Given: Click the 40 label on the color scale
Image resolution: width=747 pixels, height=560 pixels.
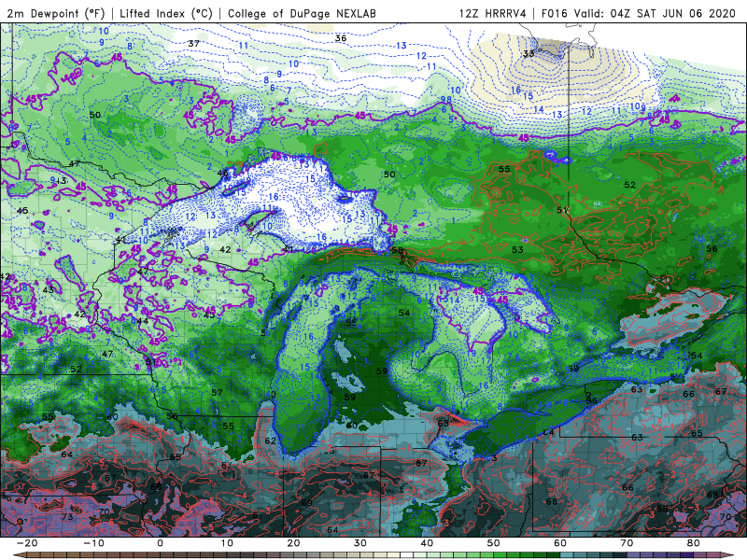Looking at the screenshot, I should [427, 543].
